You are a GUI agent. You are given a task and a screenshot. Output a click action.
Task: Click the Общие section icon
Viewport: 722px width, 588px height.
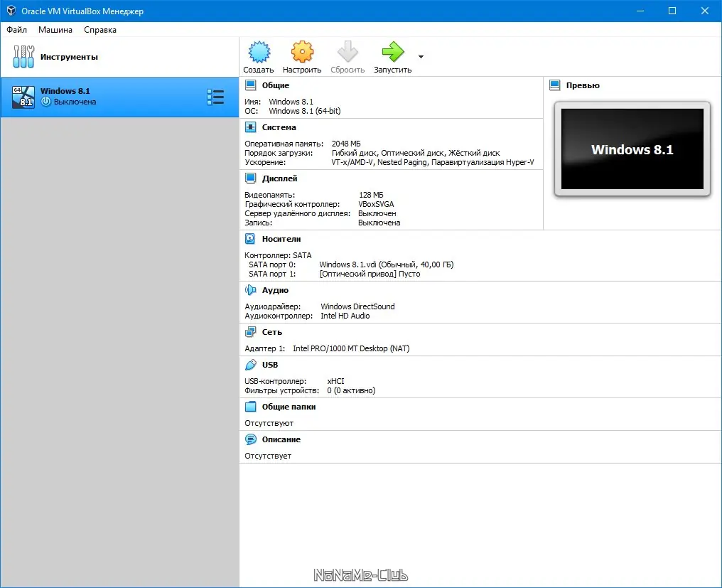(250, 85)
